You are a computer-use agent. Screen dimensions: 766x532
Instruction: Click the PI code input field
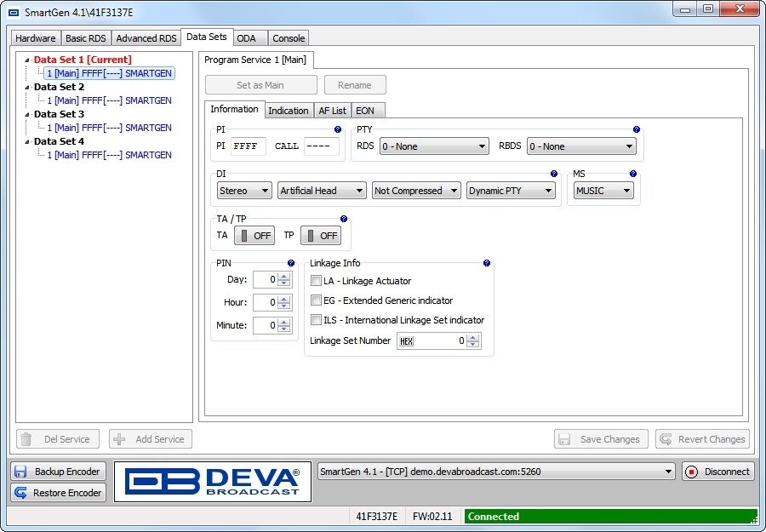[x=248, y=146]
